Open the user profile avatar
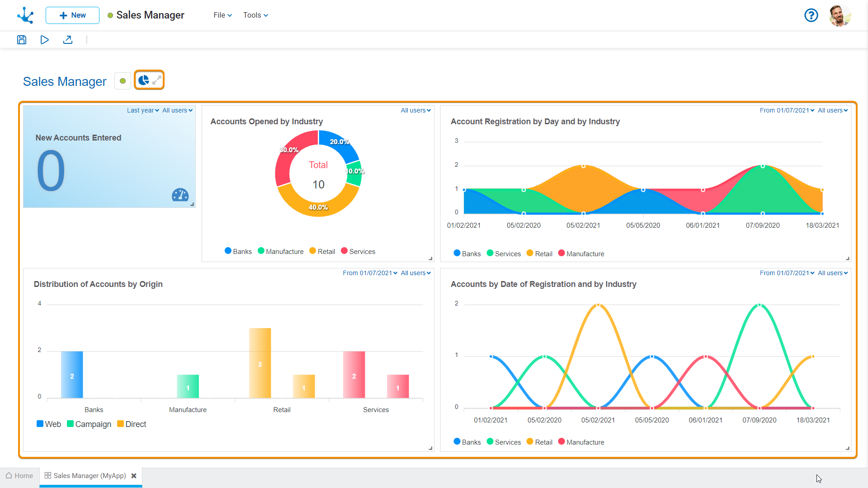The image size is (868, 488). tap(840, 15)
